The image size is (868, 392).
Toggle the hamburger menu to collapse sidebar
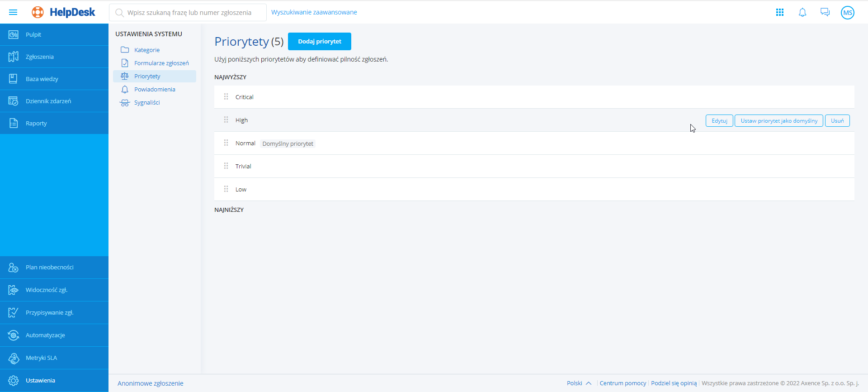click(x=13, y=12)
